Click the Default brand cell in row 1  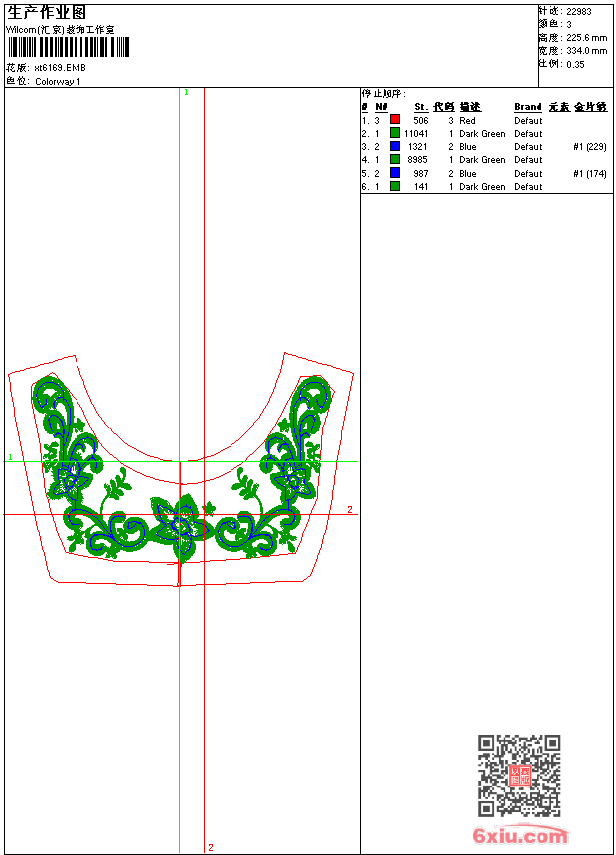pos(529,121)
